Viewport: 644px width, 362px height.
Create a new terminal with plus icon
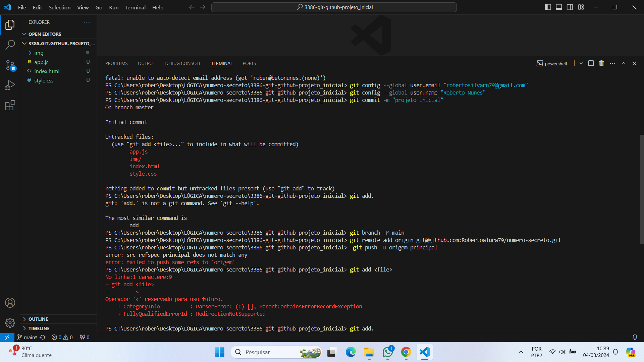[574, 63]
